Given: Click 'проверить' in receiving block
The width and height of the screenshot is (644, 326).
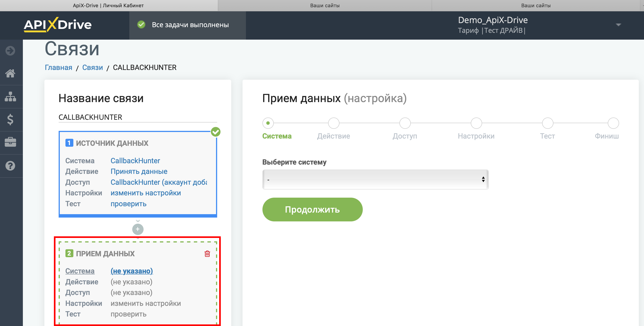Looking at the screenshot, I should 128,314.
